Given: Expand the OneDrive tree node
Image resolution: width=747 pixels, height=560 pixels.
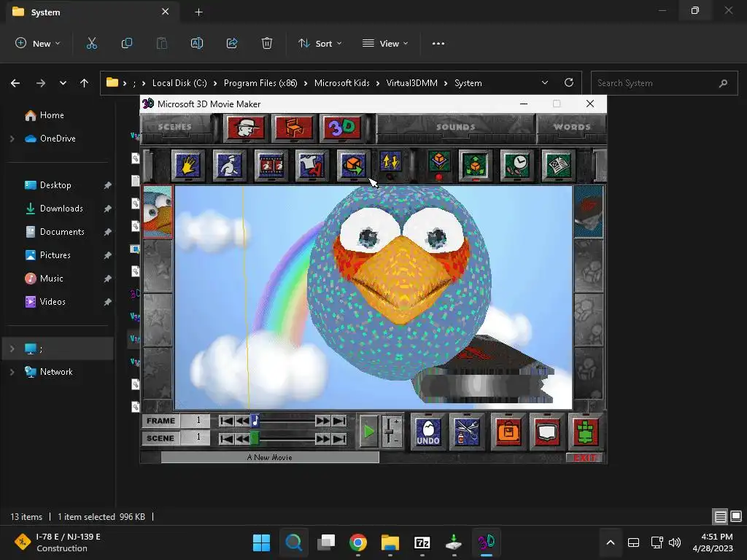Looking at the screenshot, I should pos(12,139).
